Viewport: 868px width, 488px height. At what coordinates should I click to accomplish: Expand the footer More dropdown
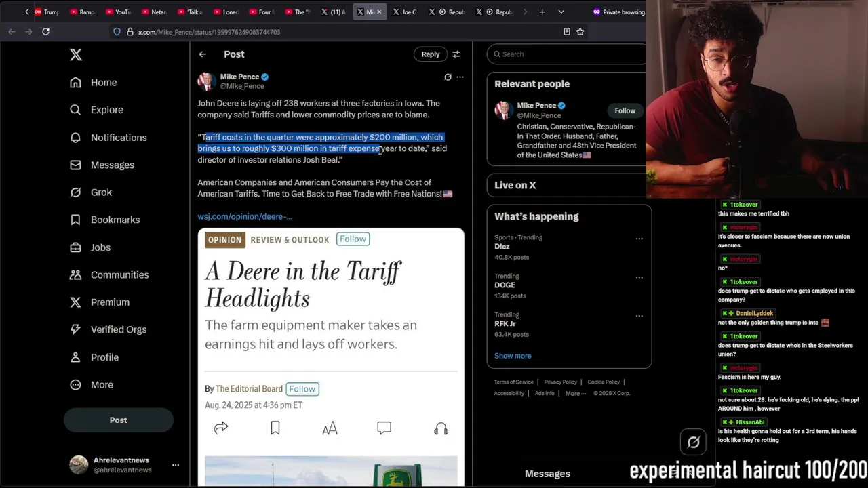pos(575,393)
